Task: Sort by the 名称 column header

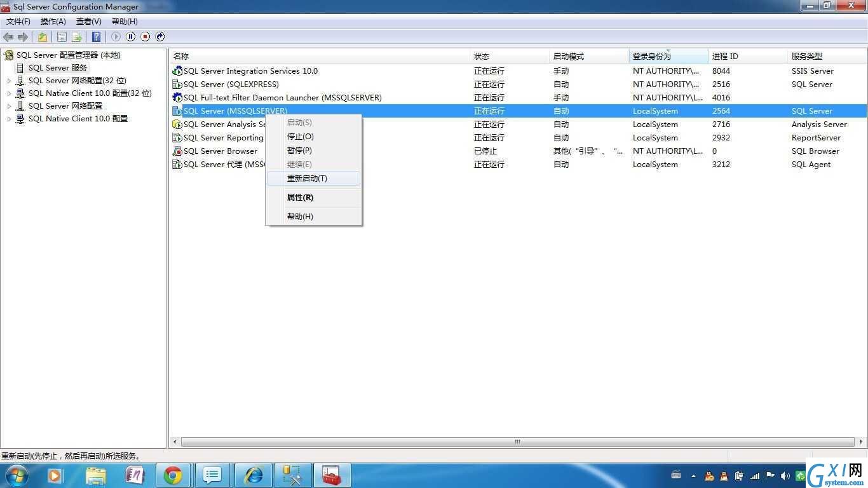Action: [x=320, y=56]
